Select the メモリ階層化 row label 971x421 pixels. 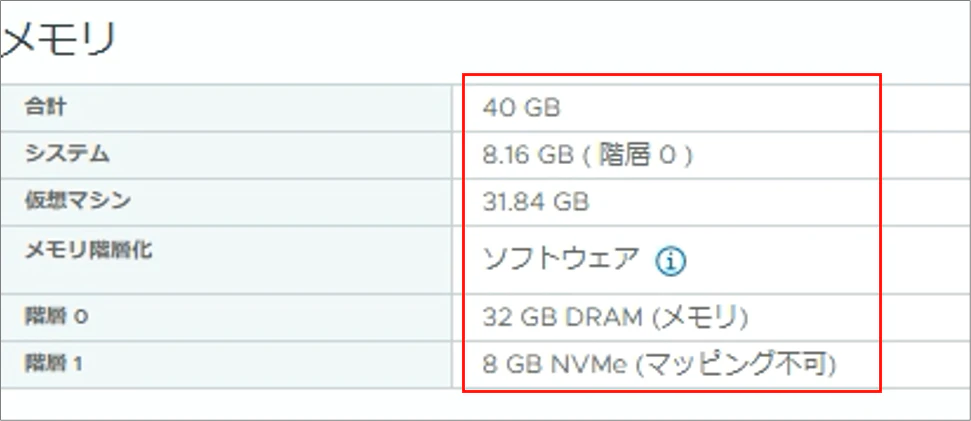click(87, 250)
